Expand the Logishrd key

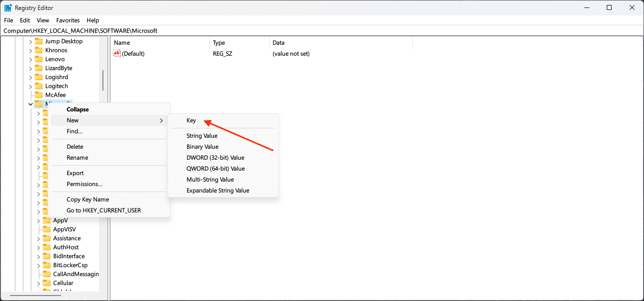30,77
